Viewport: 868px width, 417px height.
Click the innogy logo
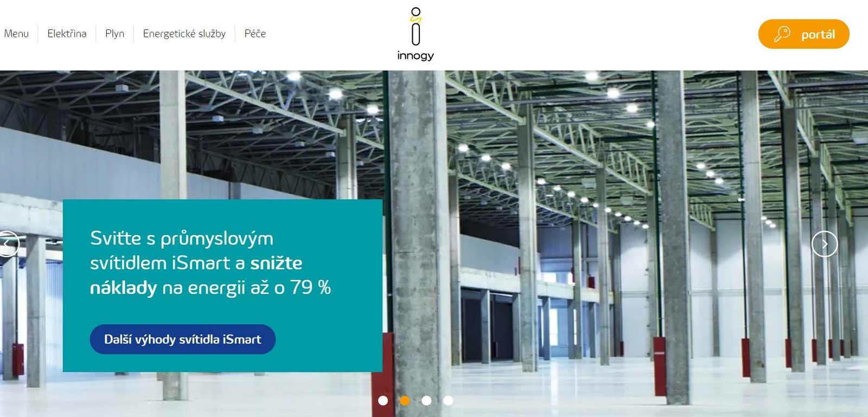point(416,34)
